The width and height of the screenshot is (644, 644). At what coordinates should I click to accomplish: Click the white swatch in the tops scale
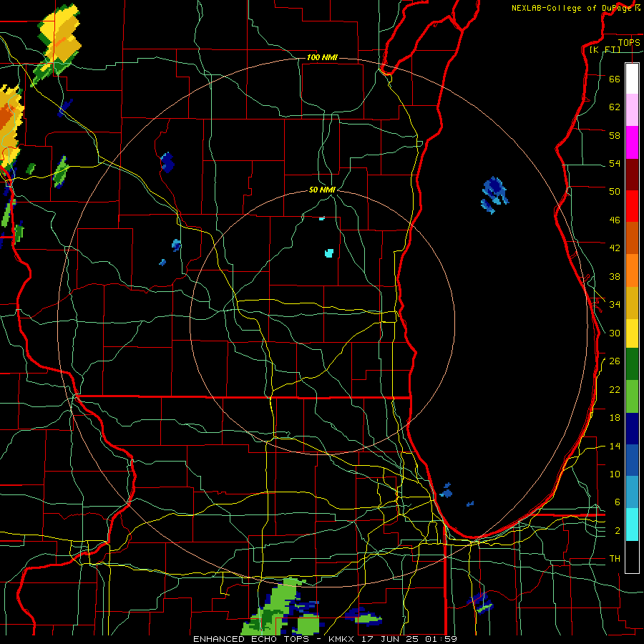[632, 79]
